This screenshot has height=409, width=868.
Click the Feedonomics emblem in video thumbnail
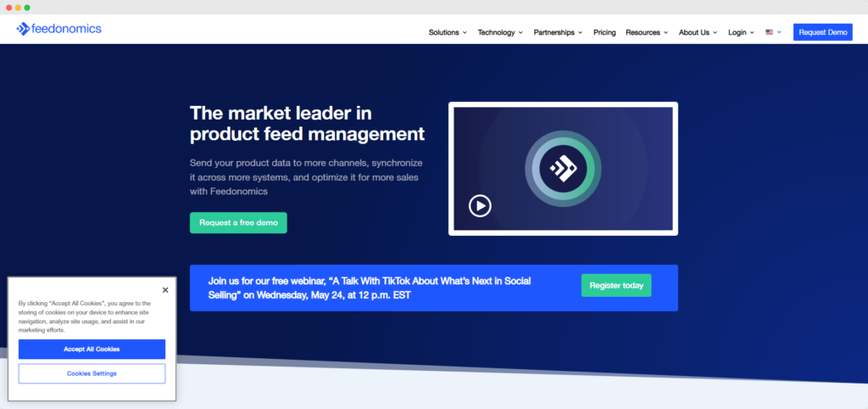pos(563,169)
